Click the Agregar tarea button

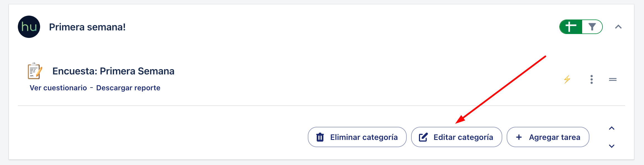(x=548, y=137)
